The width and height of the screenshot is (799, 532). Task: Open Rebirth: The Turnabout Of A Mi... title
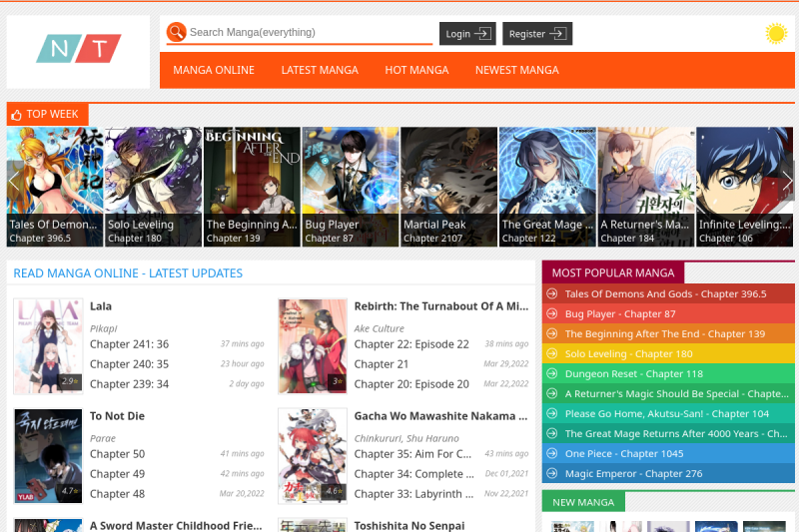[441, 306]
